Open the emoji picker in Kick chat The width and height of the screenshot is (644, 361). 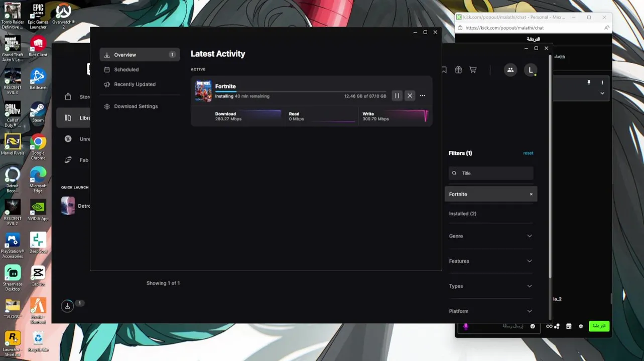(x=533, y=326)
